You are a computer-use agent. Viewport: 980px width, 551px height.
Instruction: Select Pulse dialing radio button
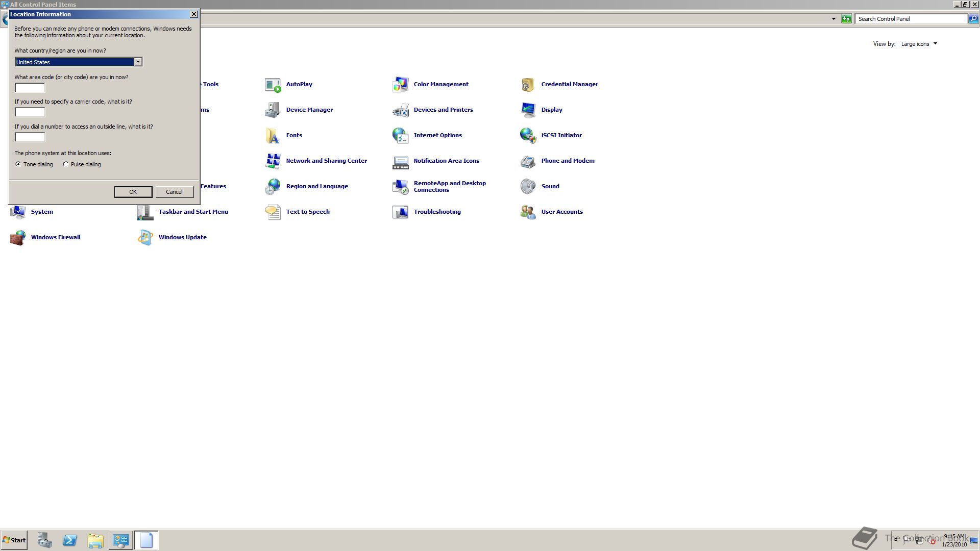tap(66, 164)
